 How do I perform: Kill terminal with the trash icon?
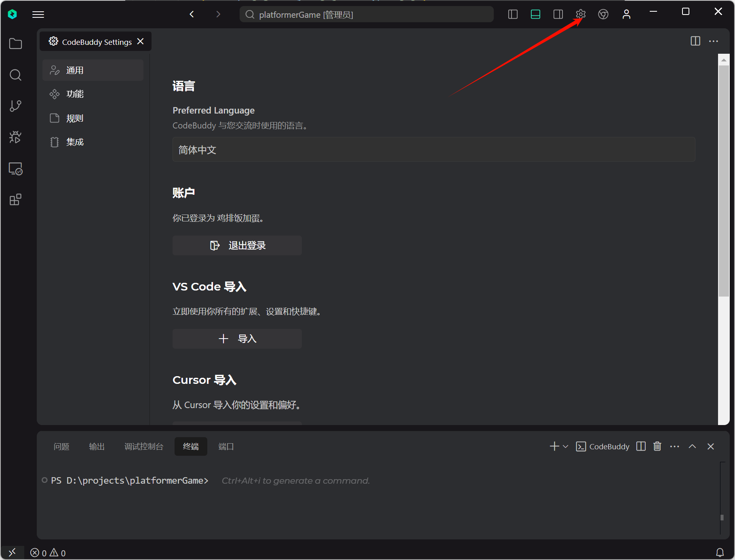click(x=657, y=446)
